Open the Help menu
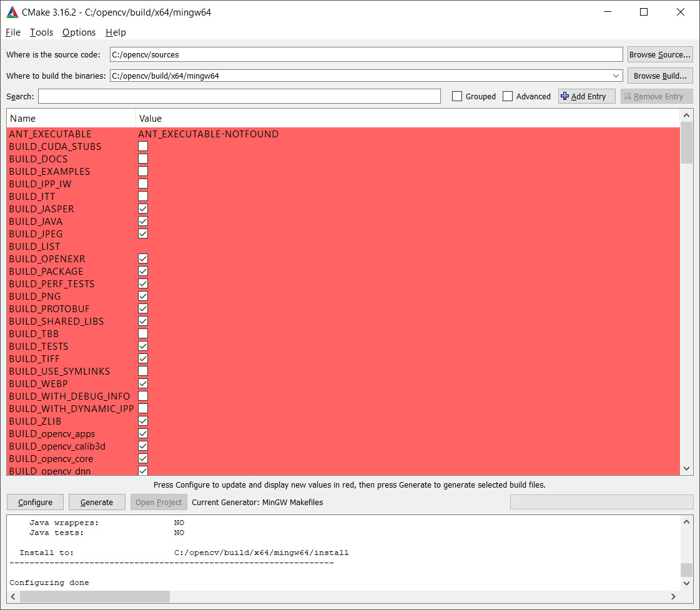 coord(116,32)
